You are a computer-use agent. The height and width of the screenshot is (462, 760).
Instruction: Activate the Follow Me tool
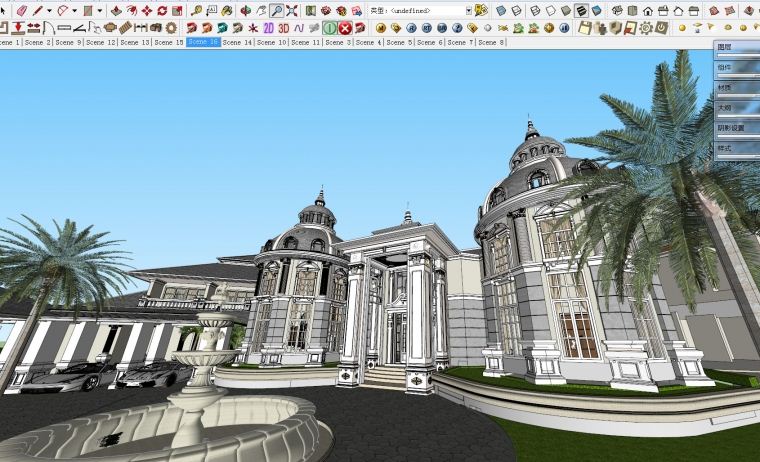(132, 10)
